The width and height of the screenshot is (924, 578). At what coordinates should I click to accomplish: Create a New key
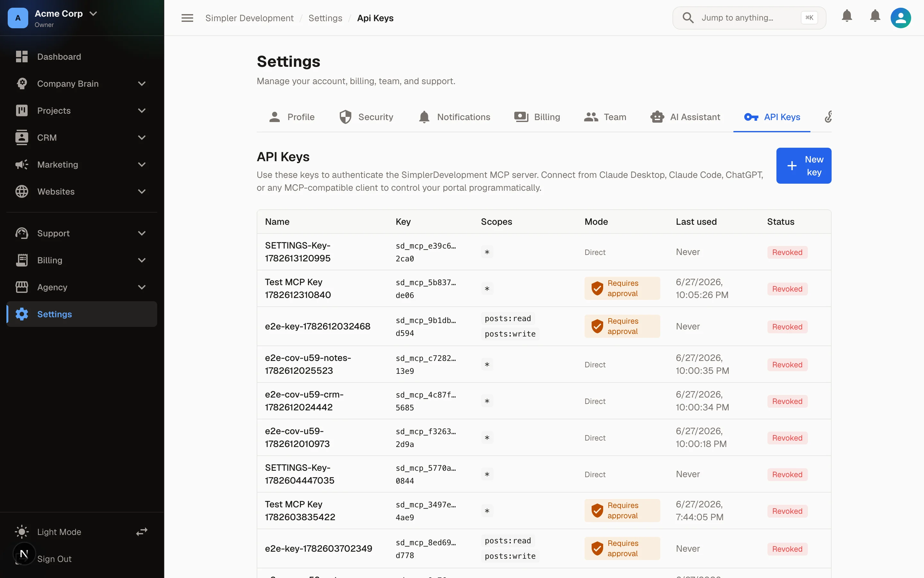point(804,165)
